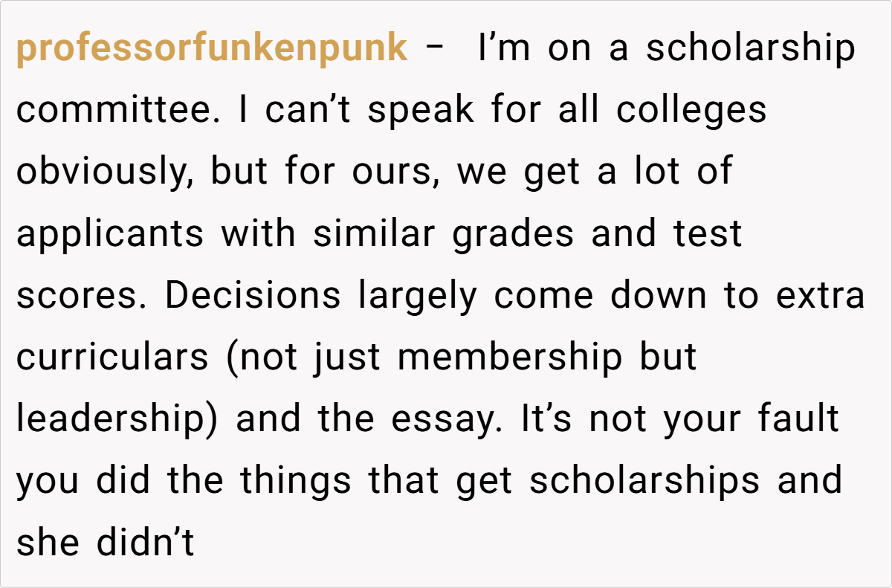Click on the word "speak"
Screen dimensions: 892x588
[x=421, y=111]
